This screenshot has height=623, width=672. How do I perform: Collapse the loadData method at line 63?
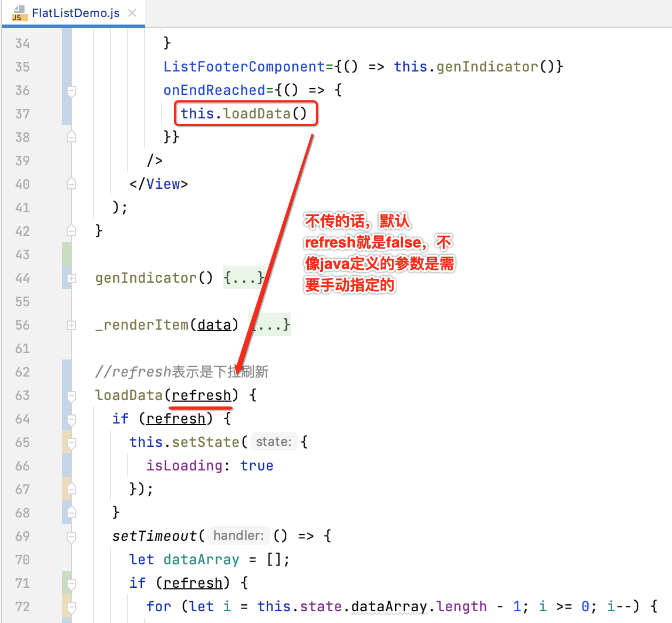[x=71, y=396]
